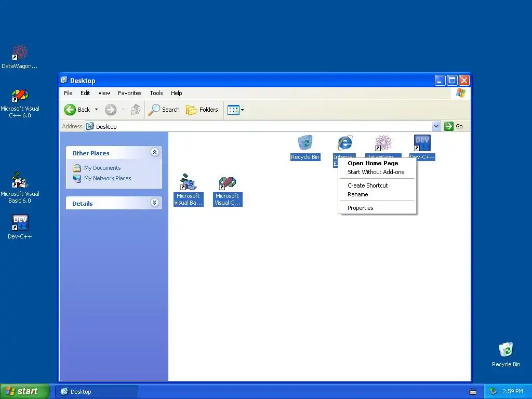This screenshot has width=532, height=399.
Task: Select Dev-C++ shortcut on desktop background
Action: click(20, 227)
